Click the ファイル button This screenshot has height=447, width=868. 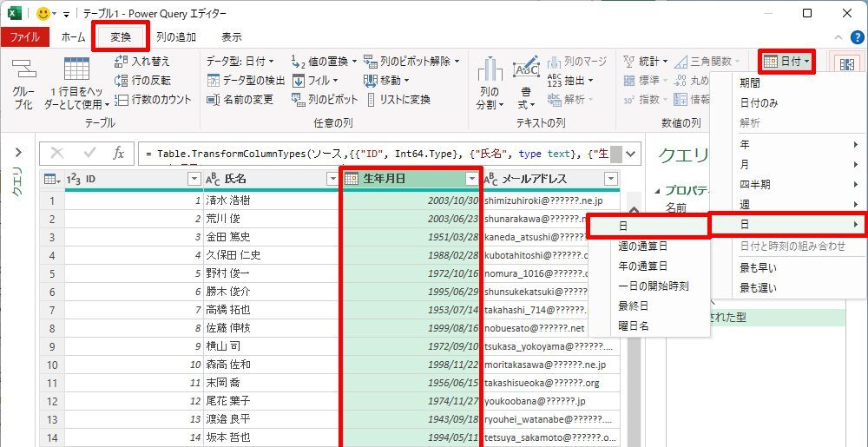[24, 37]
